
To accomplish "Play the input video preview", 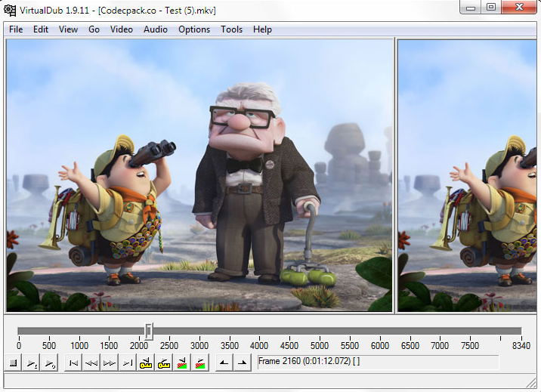I will (x=31, y=363).
